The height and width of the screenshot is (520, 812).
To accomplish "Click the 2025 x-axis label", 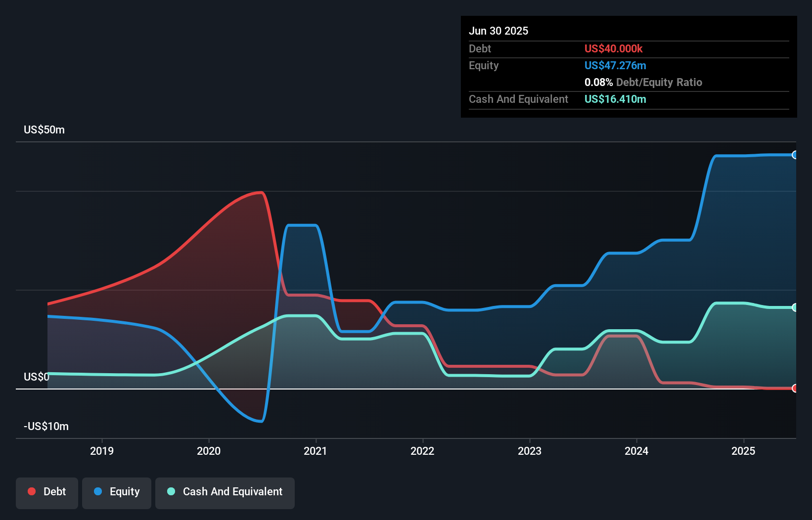I will tap(743, 451).
